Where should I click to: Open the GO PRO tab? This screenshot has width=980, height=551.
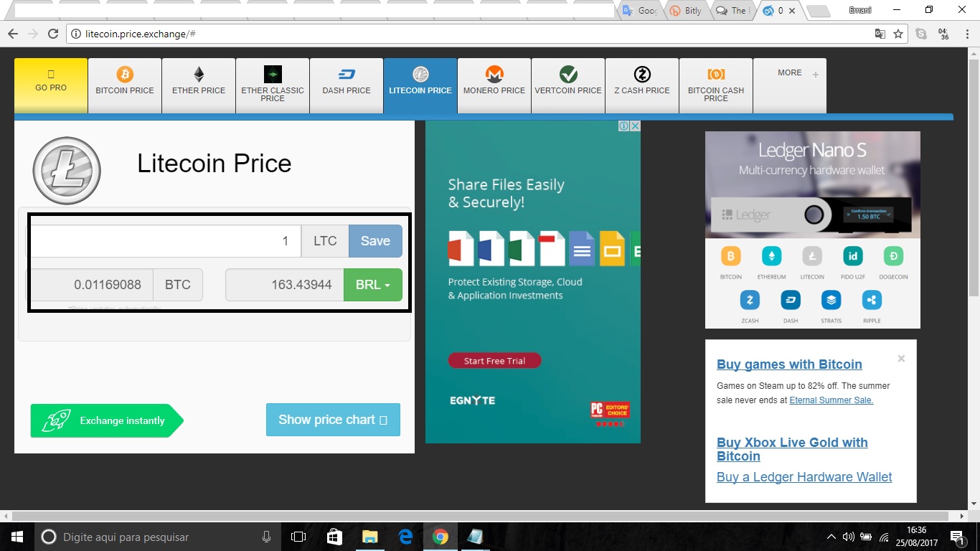click(51, 86)
